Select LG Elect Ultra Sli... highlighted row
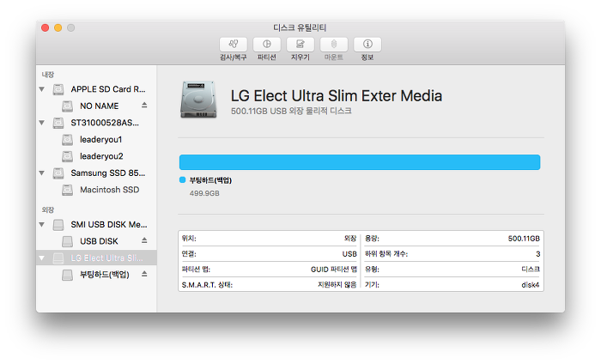 click(96, 258)
